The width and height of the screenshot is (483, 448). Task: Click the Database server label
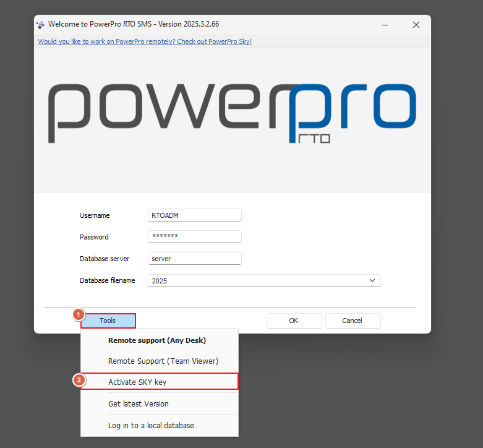click(x=105, y=259)
